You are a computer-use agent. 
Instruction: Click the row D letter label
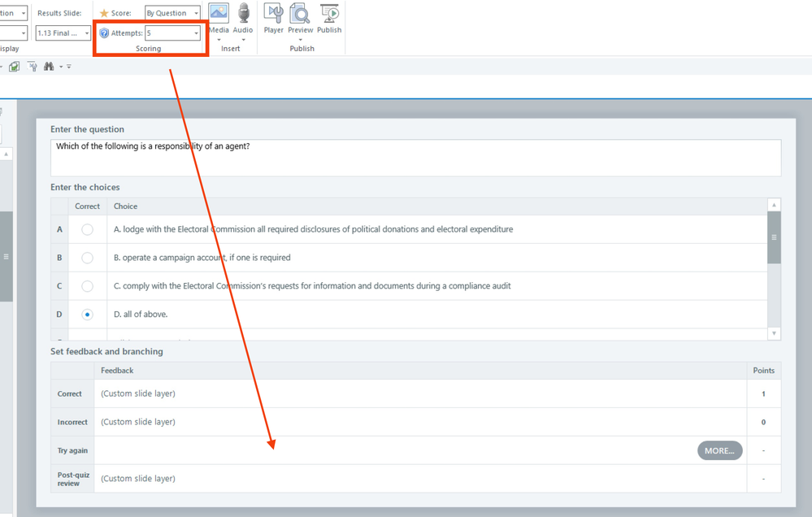[59, 315]
